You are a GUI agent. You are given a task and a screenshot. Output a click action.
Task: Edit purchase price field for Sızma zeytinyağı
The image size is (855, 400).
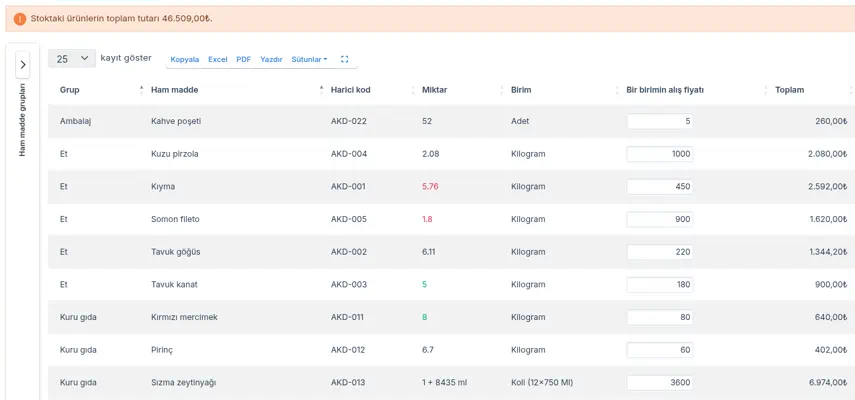[660, 383]
